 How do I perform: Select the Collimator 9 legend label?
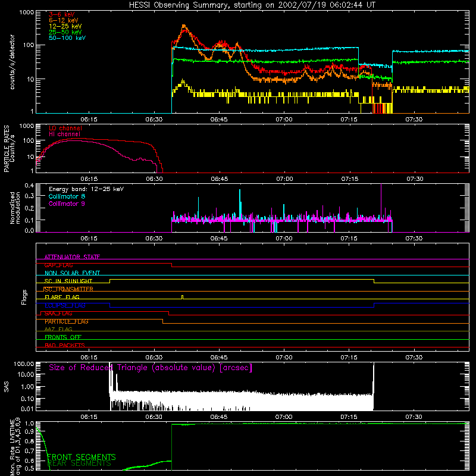67,203
